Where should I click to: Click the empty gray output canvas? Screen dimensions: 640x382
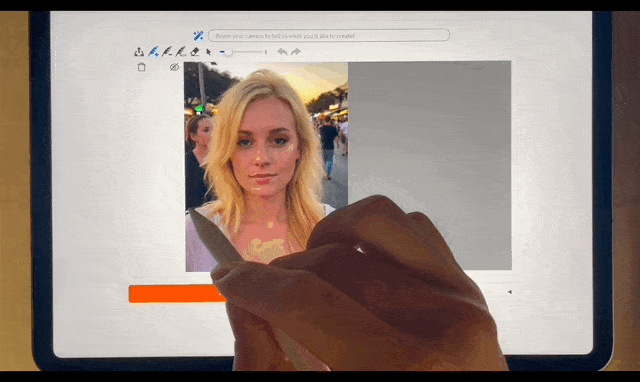pyautogui.click(x=429, y=165)
